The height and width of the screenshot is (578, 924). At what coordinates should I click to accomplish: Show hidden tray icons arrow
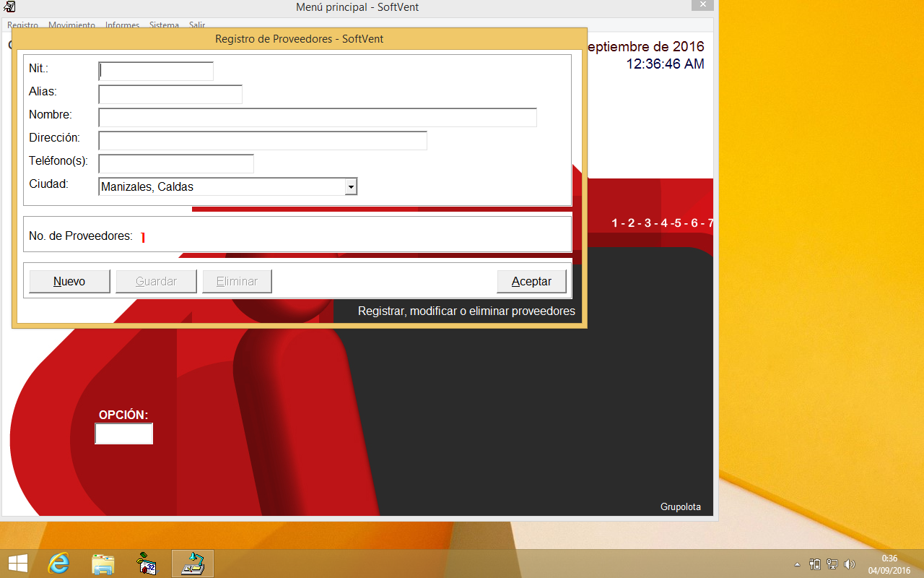(797, 564)
